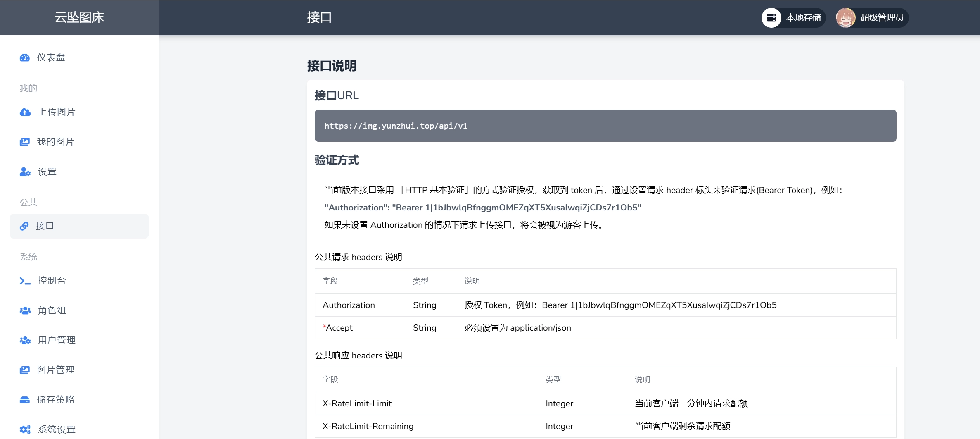Go to 用户管理 page

pyautogui.click(x=57, y=340)
